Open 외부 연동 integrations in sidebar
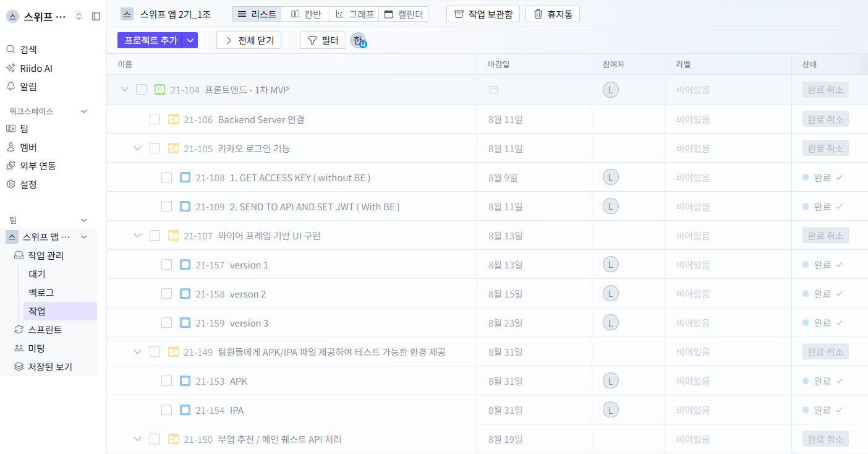Image resolution: width=868 pixels, height=454 pixels. point(37,166)
